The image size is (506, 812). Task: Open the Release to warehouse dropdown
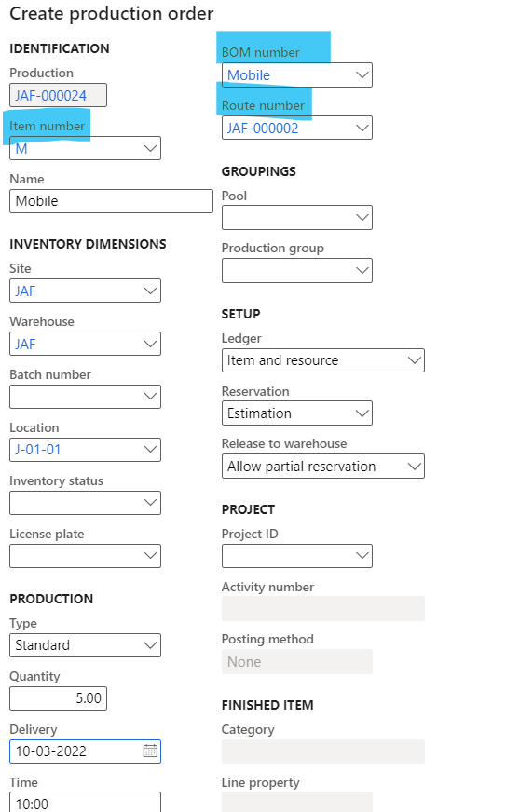pos(323,467)
